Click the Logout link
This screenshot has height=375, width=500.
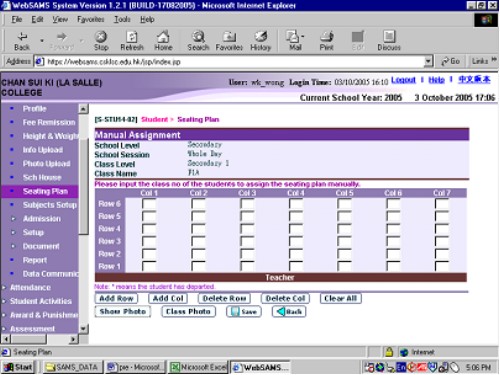click(403, 80)
